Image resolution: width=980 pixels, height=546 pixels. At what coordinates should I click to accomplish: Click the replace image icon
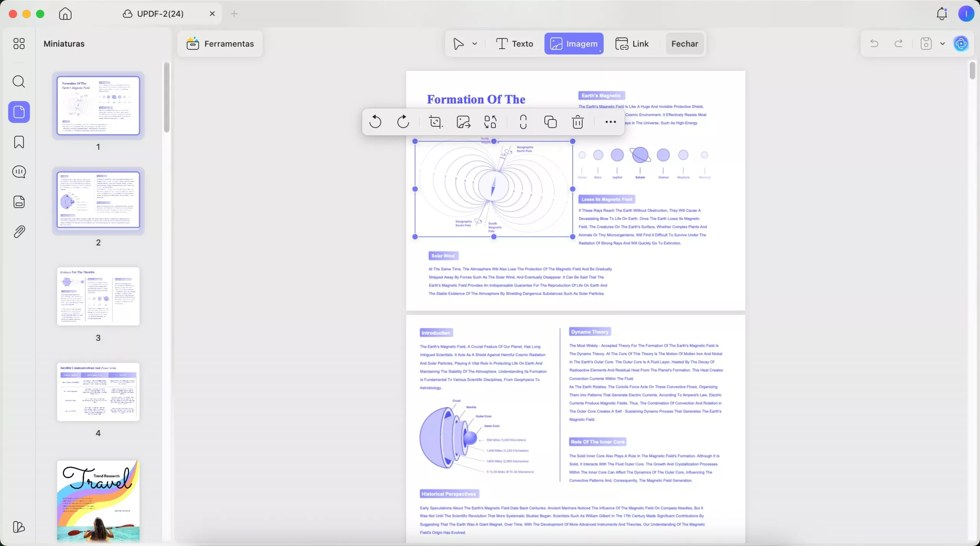click(490, 122)
